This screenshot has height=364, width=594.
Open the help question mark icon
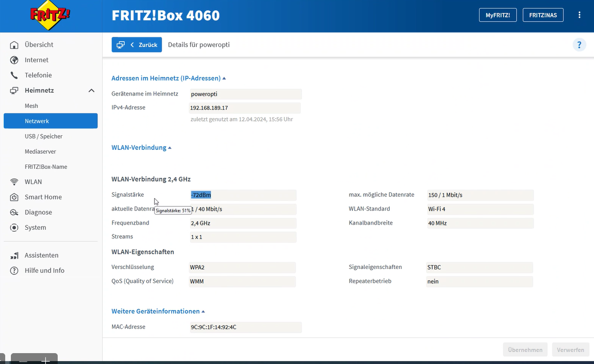pyautogui.click(x=579, y=45)
